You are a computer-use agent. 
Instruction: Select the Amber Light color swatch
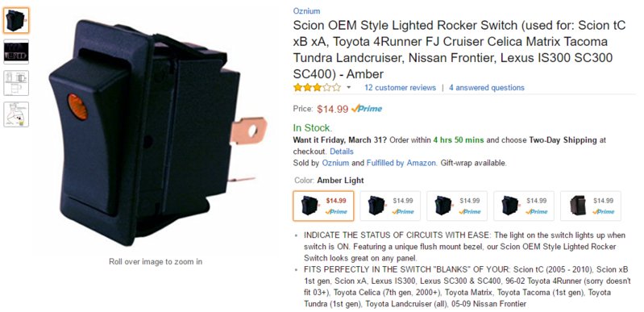pyautogui.click(x=323, y=206)
